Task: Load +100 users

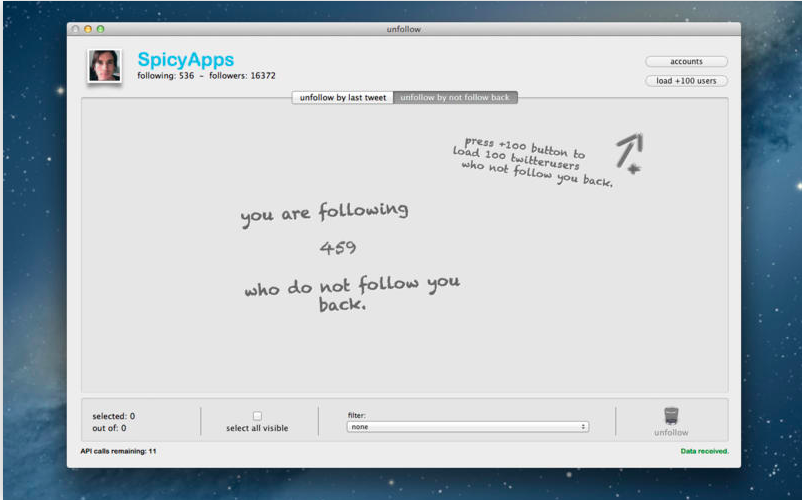Action: click(x=686, y=81)
